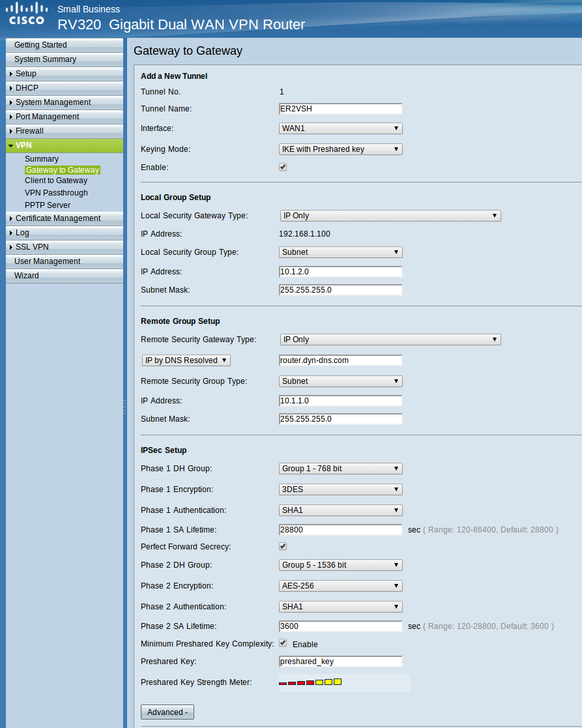This screenshot has width=582, height=728.
Task: Click the 'Remote Group Setup' heading
Action: pyautogui.click(x=181, y=321)
